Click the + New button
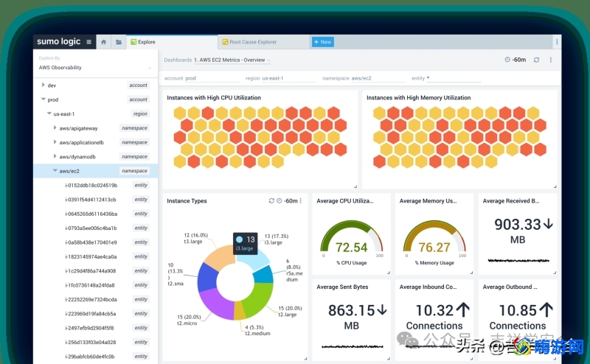The height and width of the screenshot is (364, 590). coord(322,42)
